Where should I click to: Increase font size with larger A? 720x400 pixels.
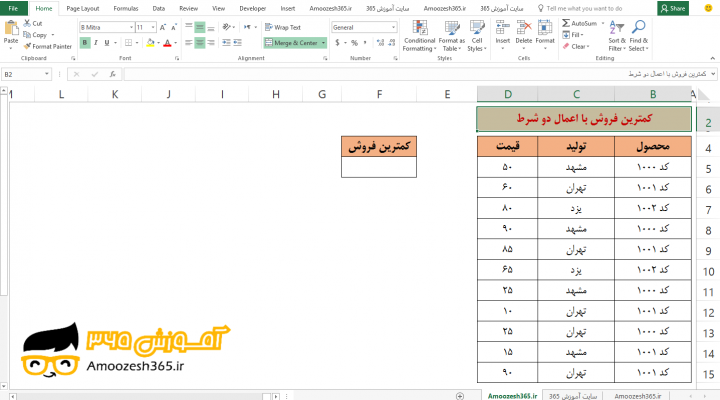coord(163,28)
